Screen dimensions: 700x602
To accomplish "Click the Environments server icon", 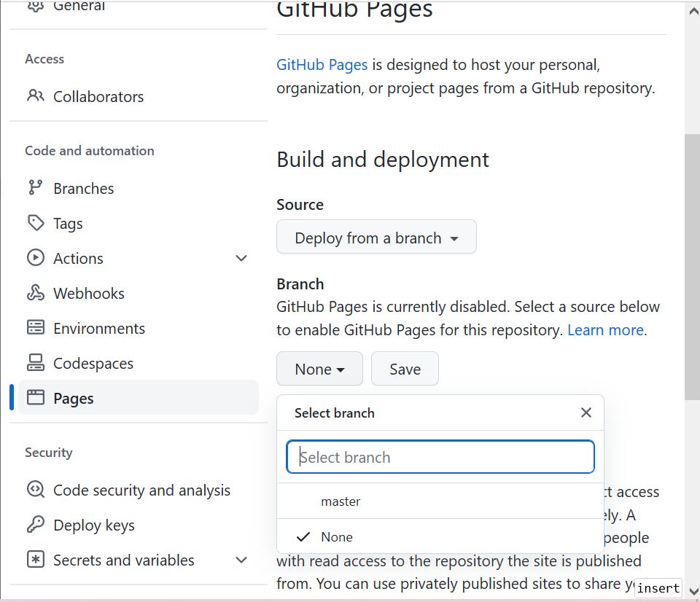I will (36, 327).
